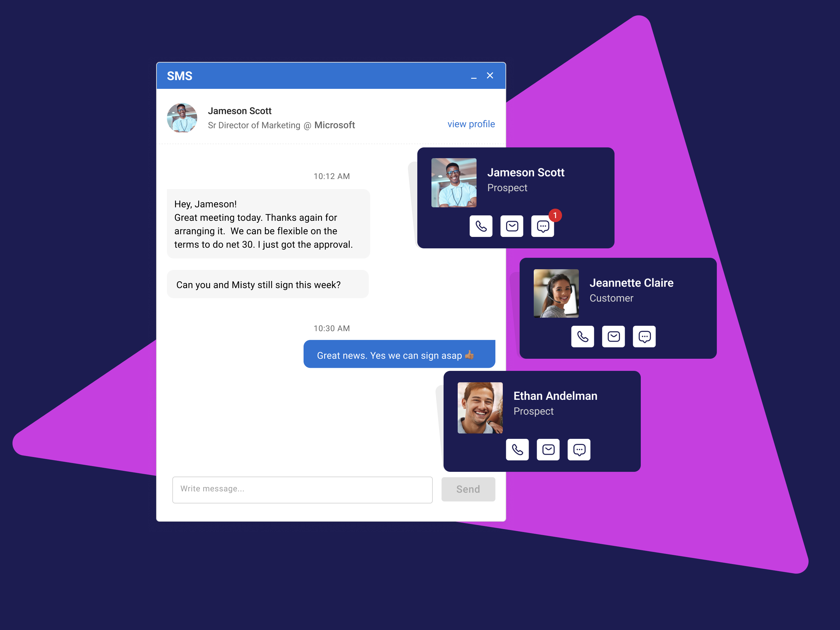
Task: Click the SMS chat icon for Jameson Scott
Action: (543, 226)
